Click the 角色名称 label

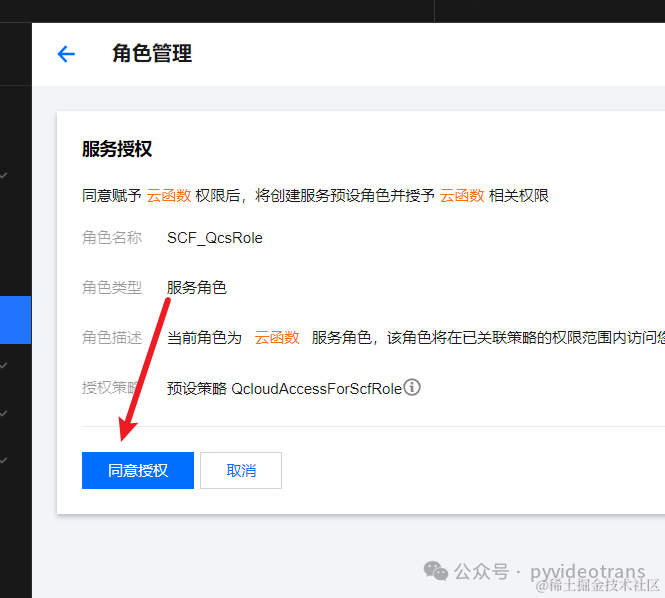click(112, 238)
